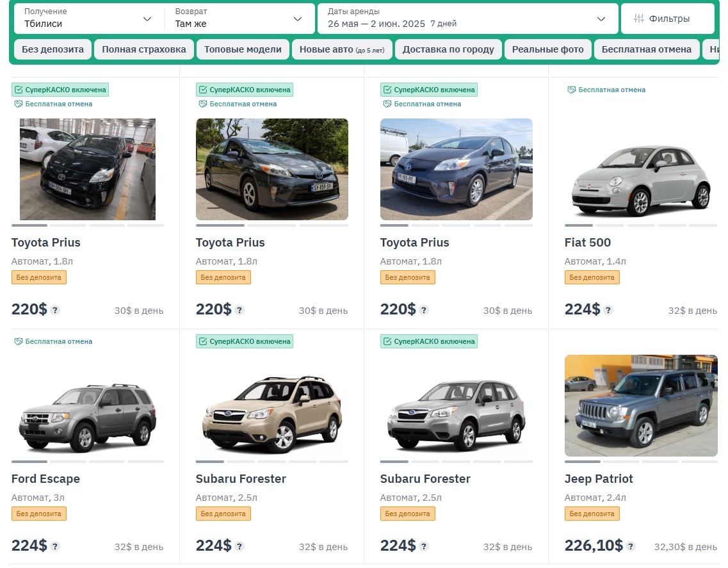Click the СуперКАСКО checkmark icon on first Toyota Prius
Viewport: 728px width, 568px height.
click(19, 90)
